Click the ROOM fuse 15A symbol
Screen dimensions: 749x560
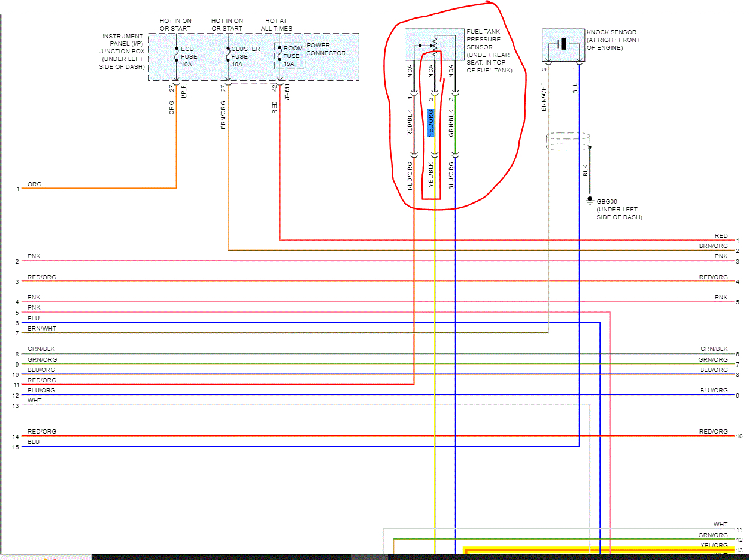(x=280, y=55)
